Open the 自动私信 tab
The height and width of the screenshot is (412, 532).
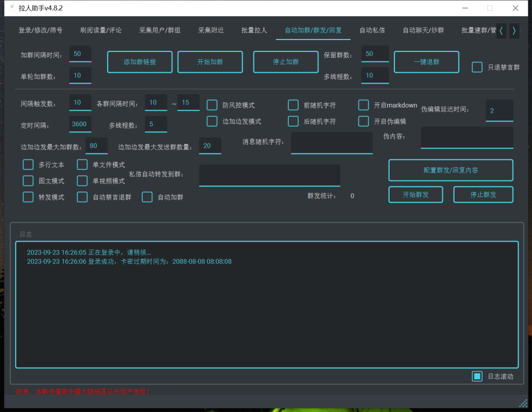pos(372,30)
